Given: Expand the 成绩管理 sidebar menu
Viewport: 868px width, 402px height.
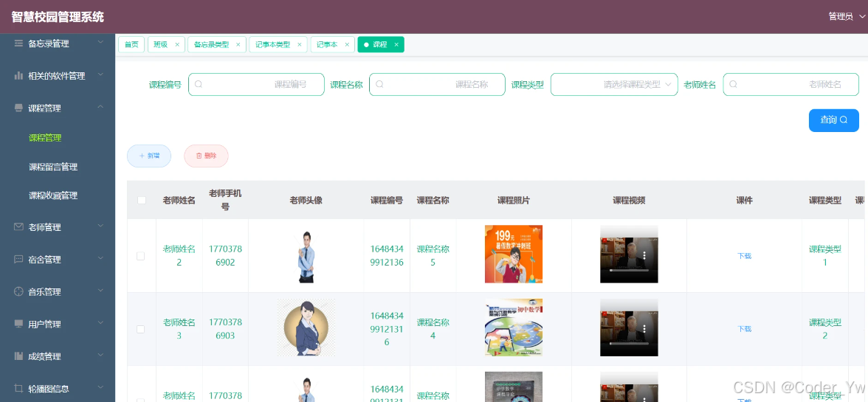Looking at the screenshot, I should click(100, 355).
